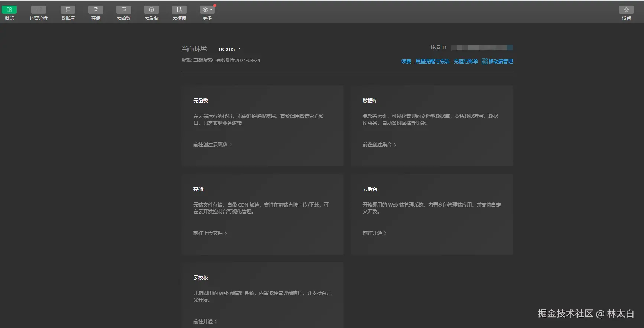
Task: Click the 云后台 card title
Action: (370, 189)
